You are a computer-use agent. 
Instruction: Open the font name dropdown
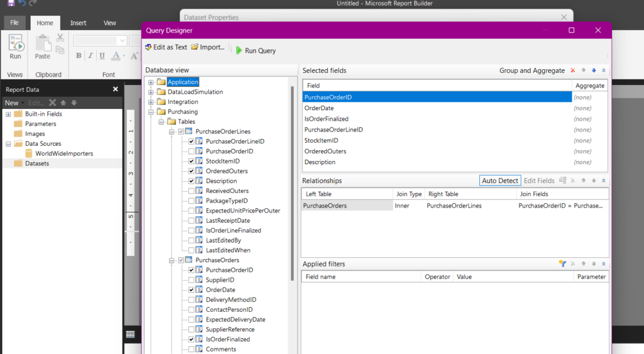coord(122,41)
